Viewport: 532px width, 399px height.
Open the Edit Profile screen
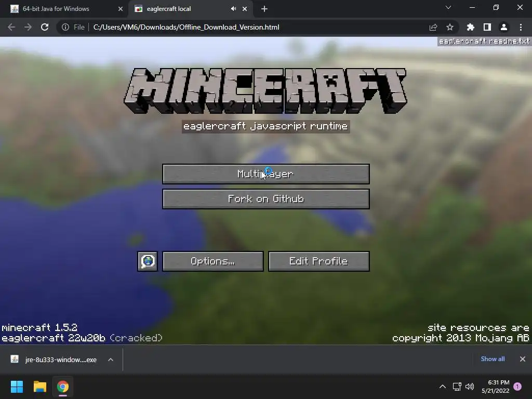coord(318,261)
